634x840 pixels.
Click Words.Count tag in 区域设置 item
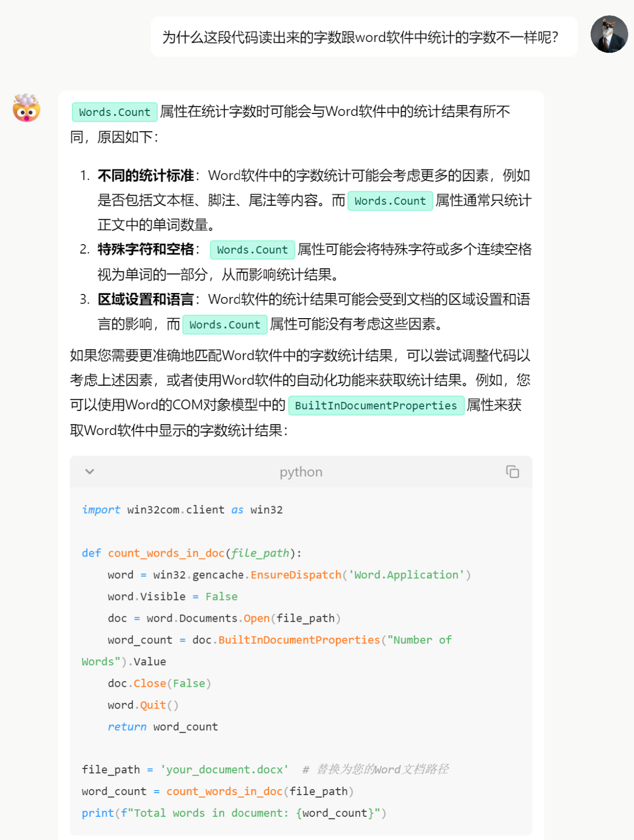pyautogui.click(x=225, y=325)
